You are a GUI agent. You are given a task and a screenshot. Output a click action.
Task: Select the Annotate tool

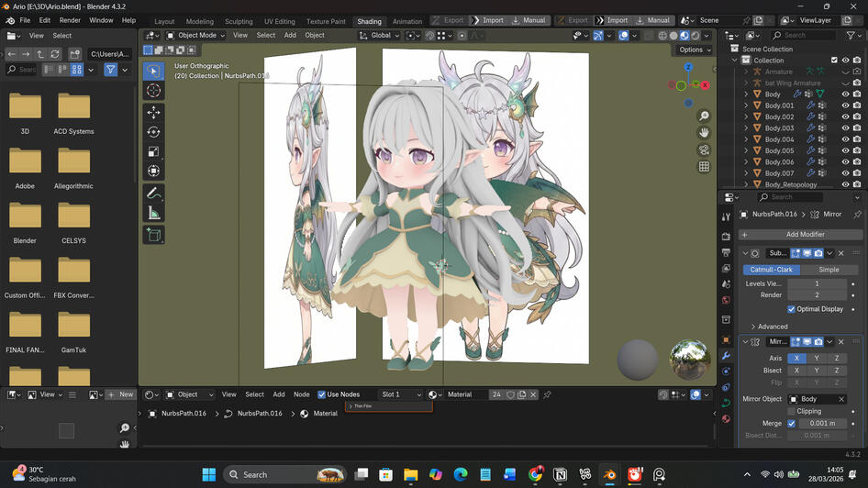click(154, 194)
